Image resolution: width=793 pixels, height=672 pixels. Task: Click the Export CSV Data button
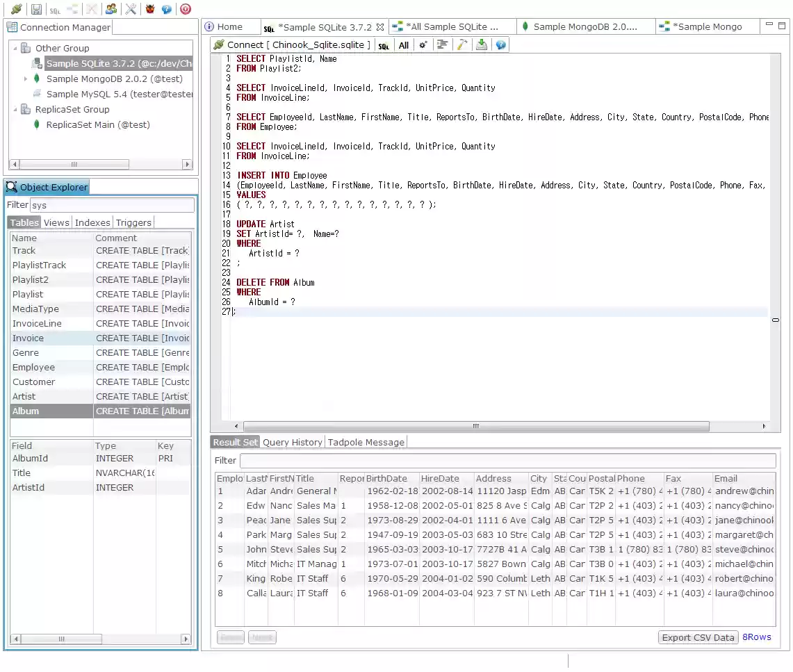click(698, 637)
